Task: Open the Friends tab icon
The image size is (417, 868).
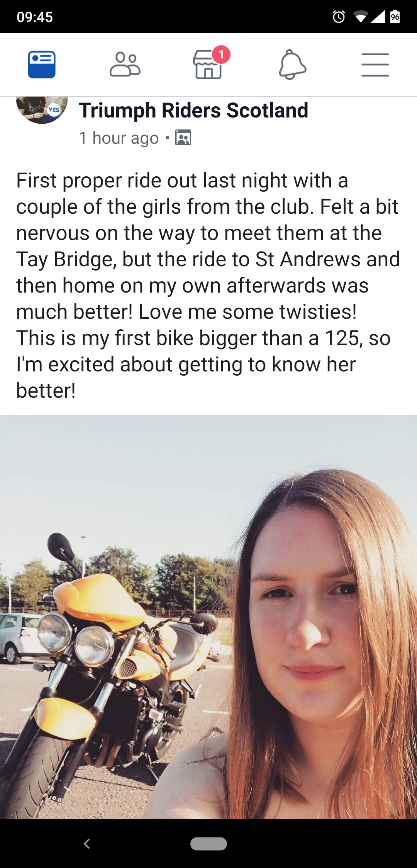Action: tap(125, 65)
